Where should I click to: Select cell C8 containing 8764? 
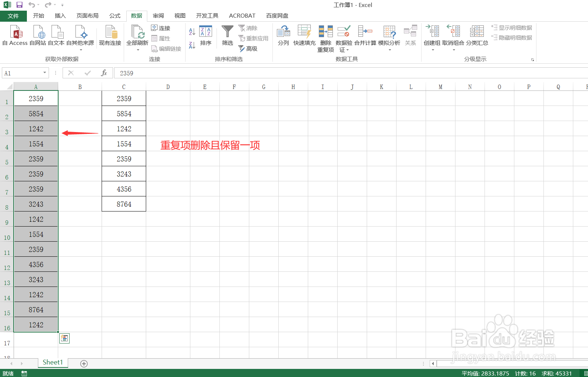(x=124, y=204)
